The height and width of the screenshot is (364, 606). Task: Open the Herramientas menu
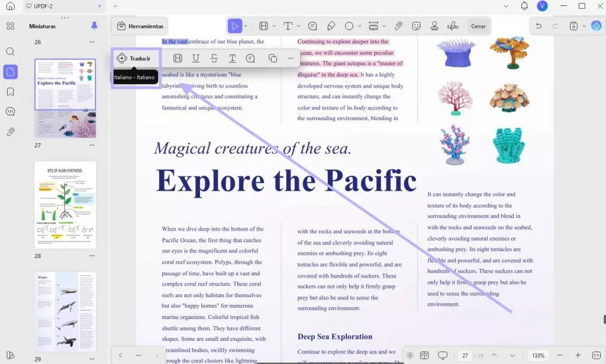pyautogui.click(x=140, y=26)
